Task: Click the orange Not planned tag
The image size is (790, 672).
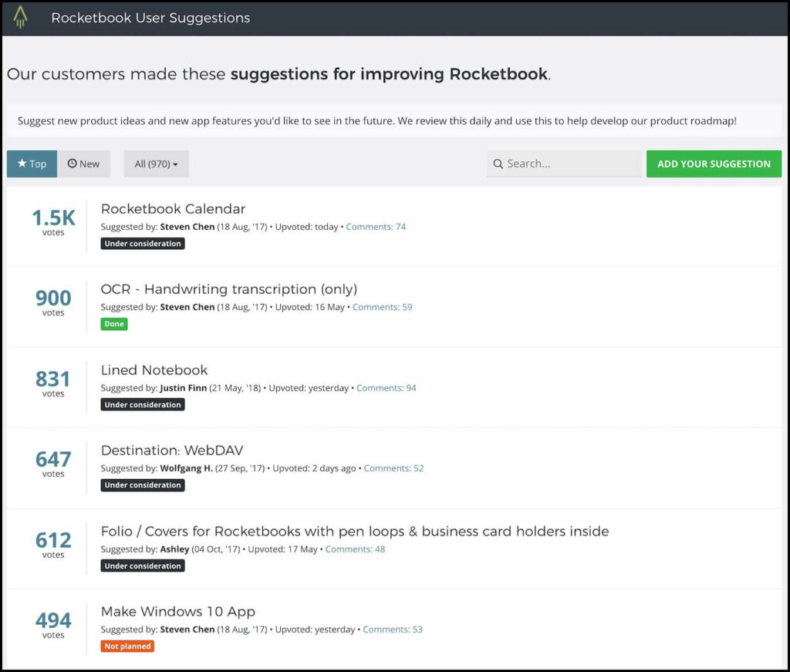Action: click(127, 646)
